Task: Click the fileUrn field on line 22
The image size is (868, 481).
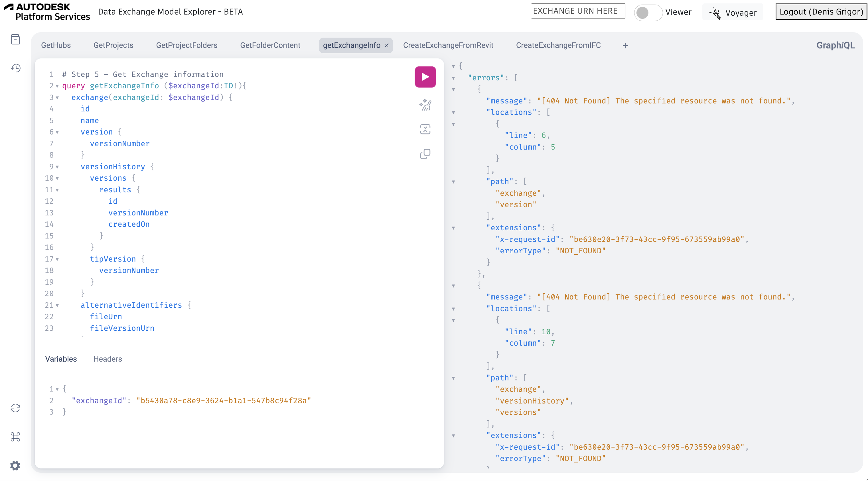Action: 106,317
